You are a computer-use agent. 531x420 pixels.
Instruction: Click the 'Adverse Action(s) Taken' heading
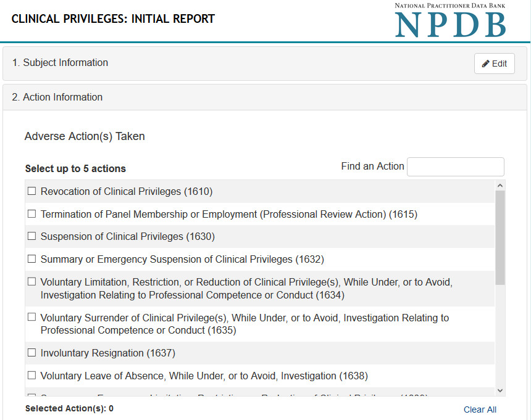click(85, 136)
